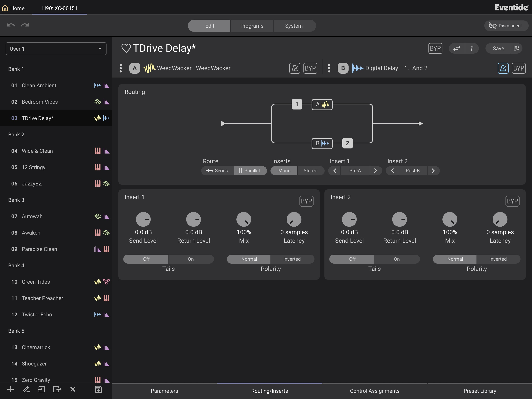Open program info with the i icon
This screenshot has height=399, width=532.
472,48
